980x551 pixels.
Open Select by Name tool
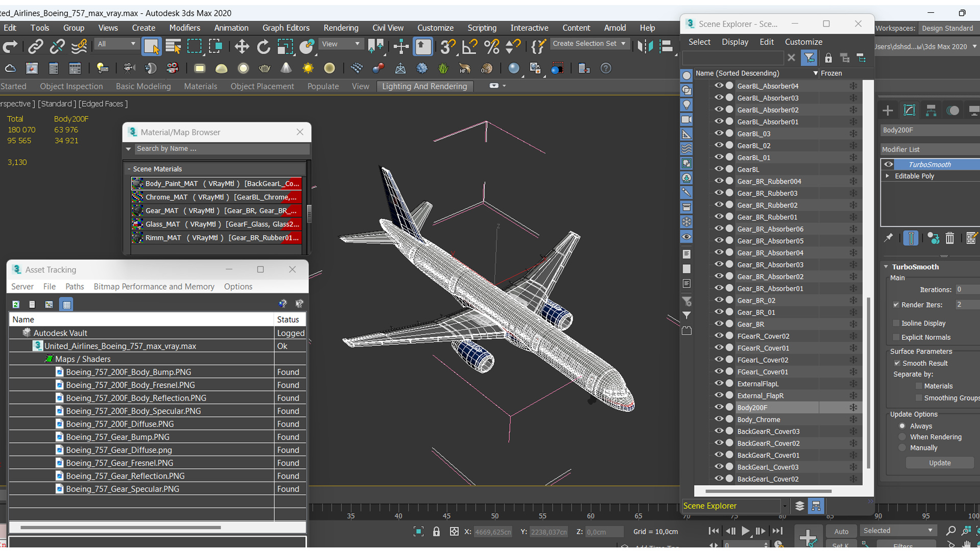173,46
